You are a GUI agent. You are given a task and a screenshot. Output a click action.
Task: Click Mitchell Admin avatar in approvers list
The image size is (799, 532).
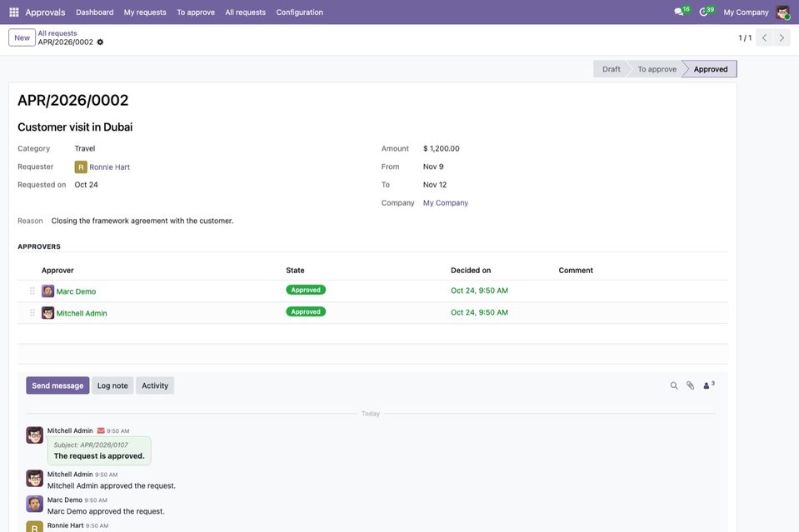[47, 313]
